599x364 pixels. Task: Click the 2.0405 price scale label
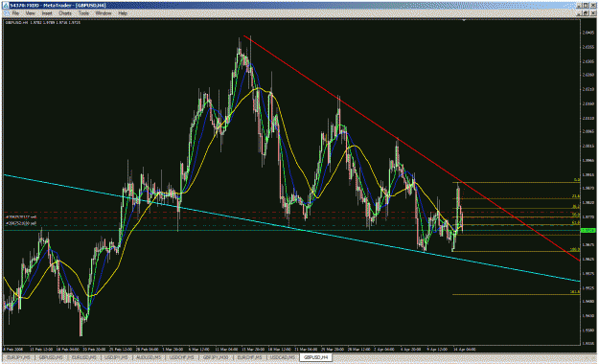click(x=588, y=33)
